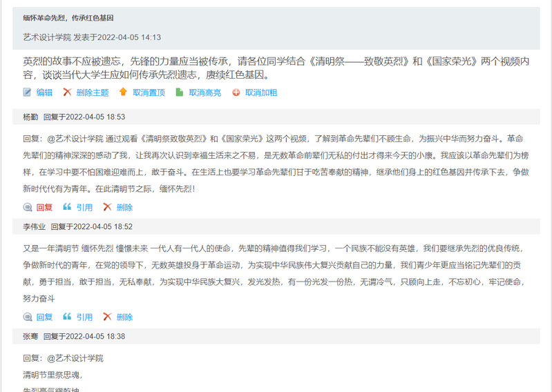
Task: Select the 取消置顶 text link
Action: (x=149, y=92)
